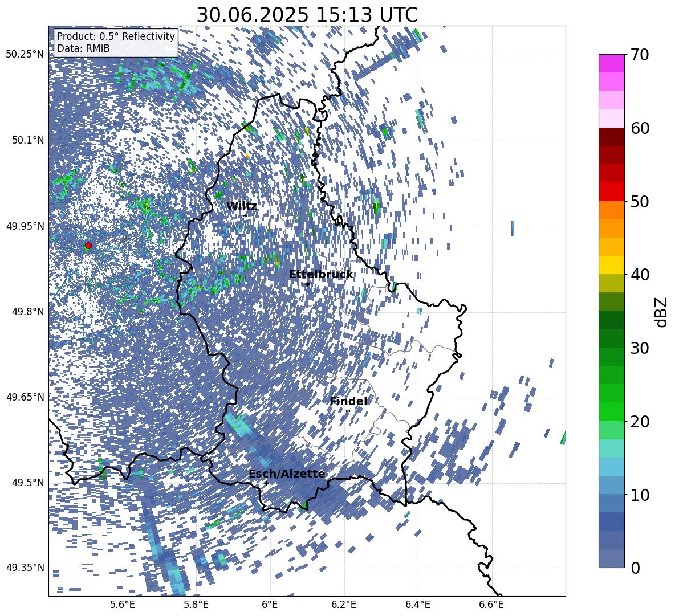675x616 pixels.
Task: Click the 49.5°N latitude label
Action: (x=28, y=483)
